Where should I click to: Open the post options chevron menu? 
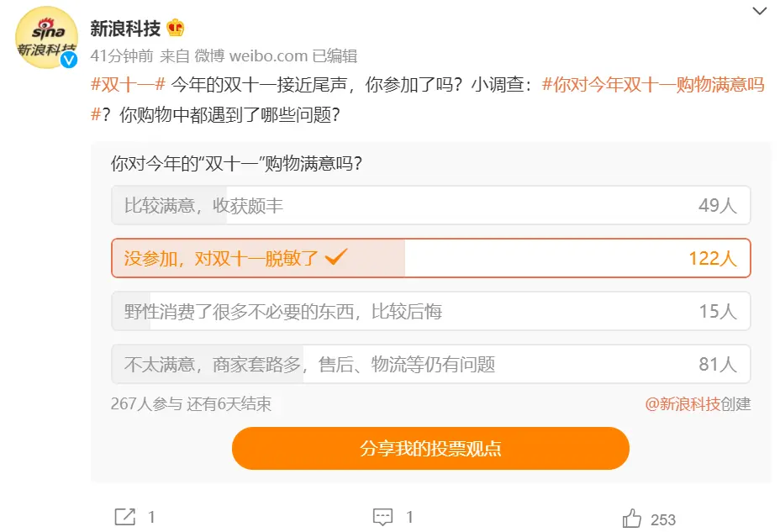[x=759, y=12]
